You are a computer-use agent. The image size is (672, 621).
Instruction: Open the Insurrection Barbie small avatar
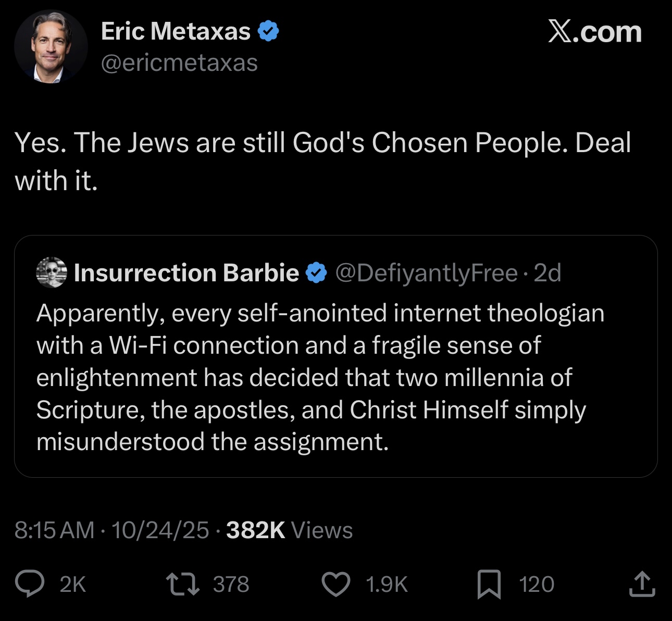coord(52,272)
